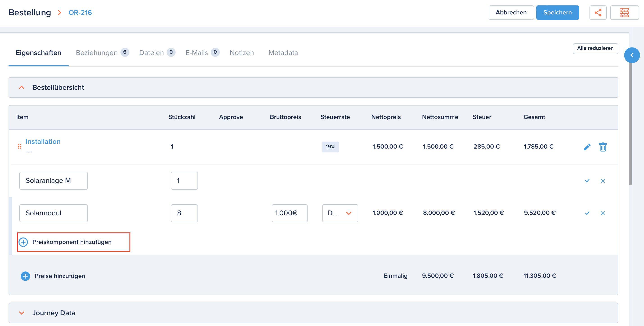Edit the Installation row with the pencil icon

[587, 147]
